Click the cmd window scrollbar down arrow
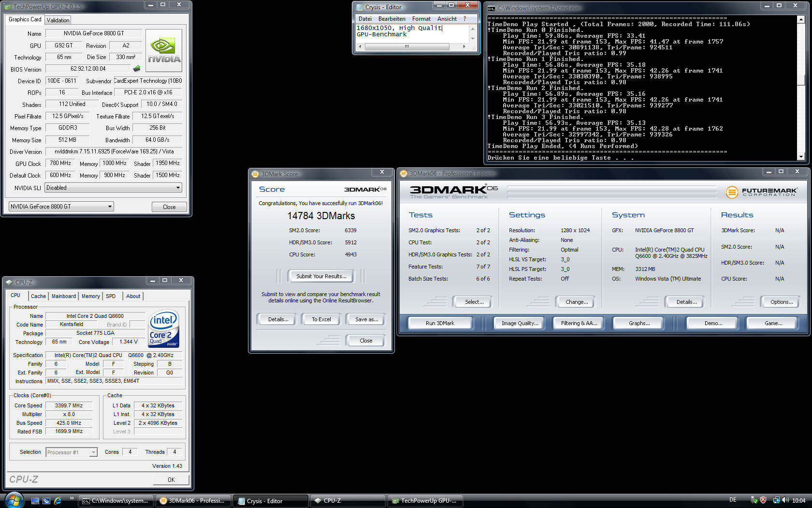The width and height of the screenshot is (812, 508). click(801, 157)
